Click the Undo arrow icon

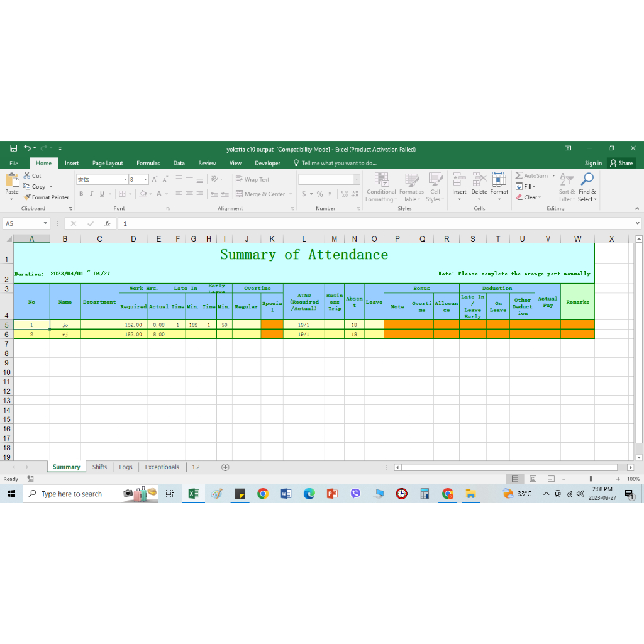27,148
